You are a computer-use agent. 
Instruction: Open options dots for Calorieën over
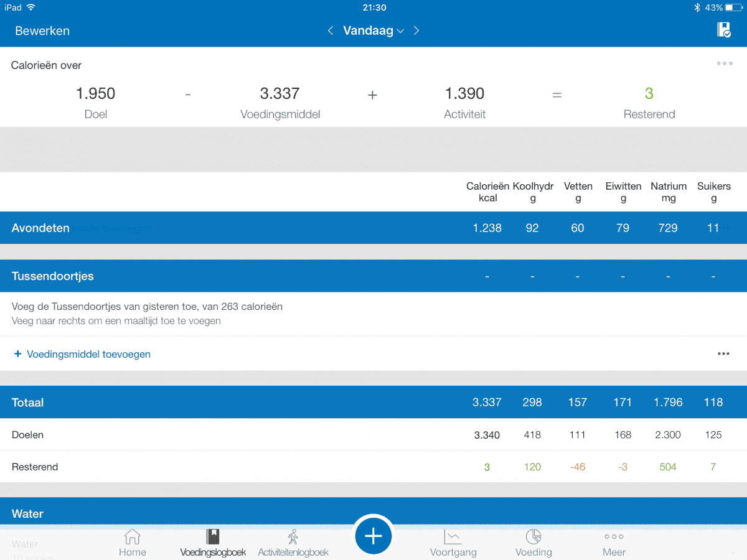(724, 63)
